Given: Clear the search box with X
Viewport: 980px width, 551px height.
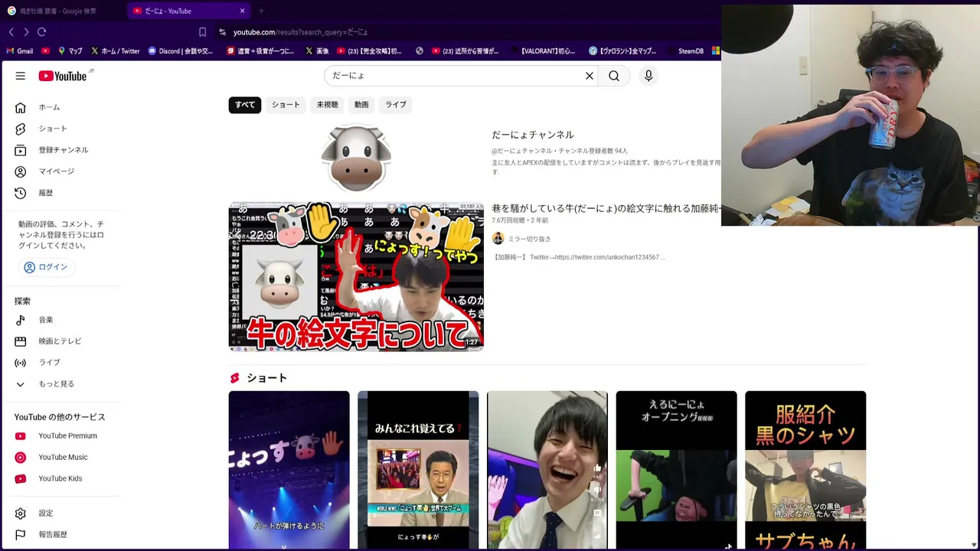Looking at the screenshot, I should 590,76.
